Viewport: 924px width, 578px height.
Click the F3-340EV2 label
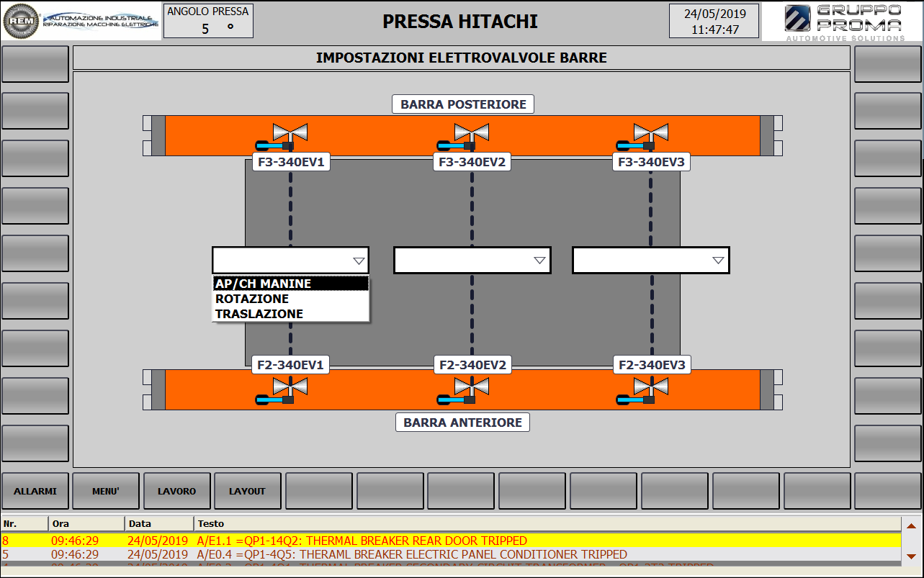coord(472,163)
